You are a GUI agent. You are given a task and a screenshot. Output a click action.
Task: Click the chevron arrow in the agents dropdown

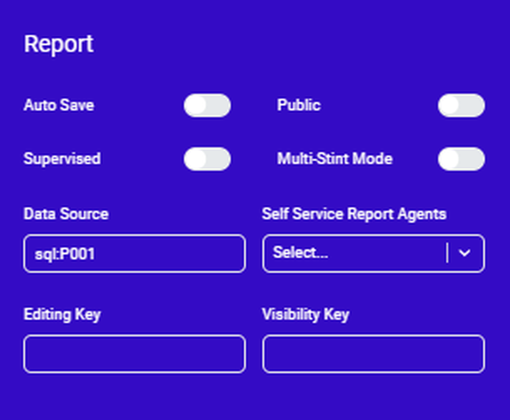464,253
